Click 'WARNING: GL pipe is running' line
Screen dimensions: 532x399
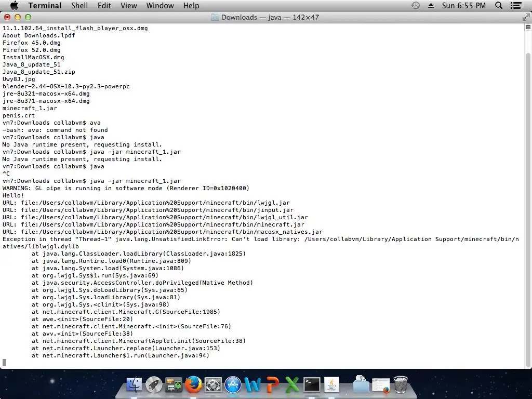point(126,188)
